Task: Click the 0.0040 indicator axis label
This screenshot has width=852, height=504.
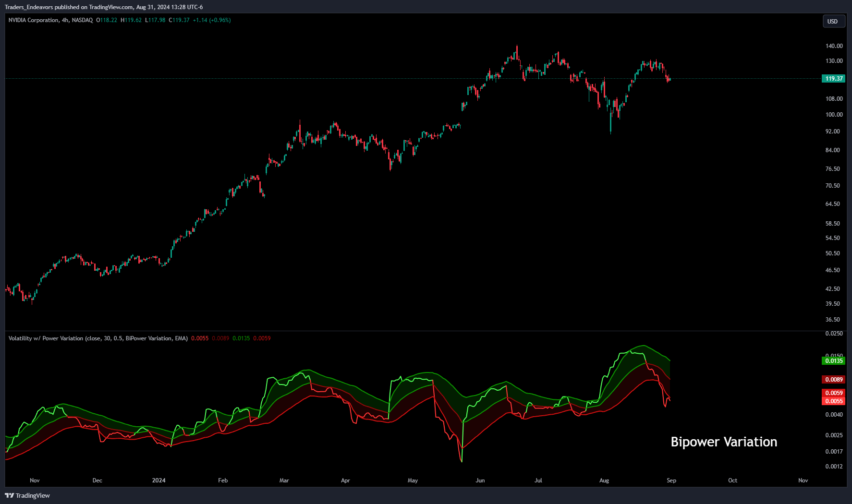Action: (834, 415)
